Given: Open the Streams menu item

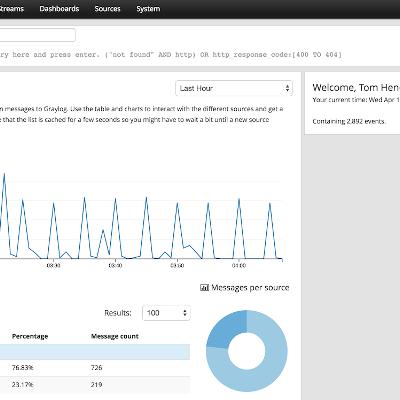Looking at the screenshot, I should coord(12,9).
